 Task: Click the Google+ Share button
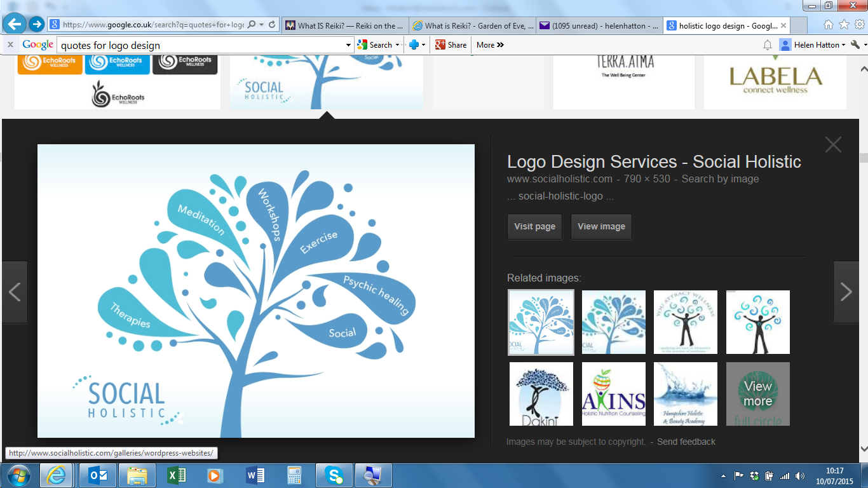coord(450,44)
